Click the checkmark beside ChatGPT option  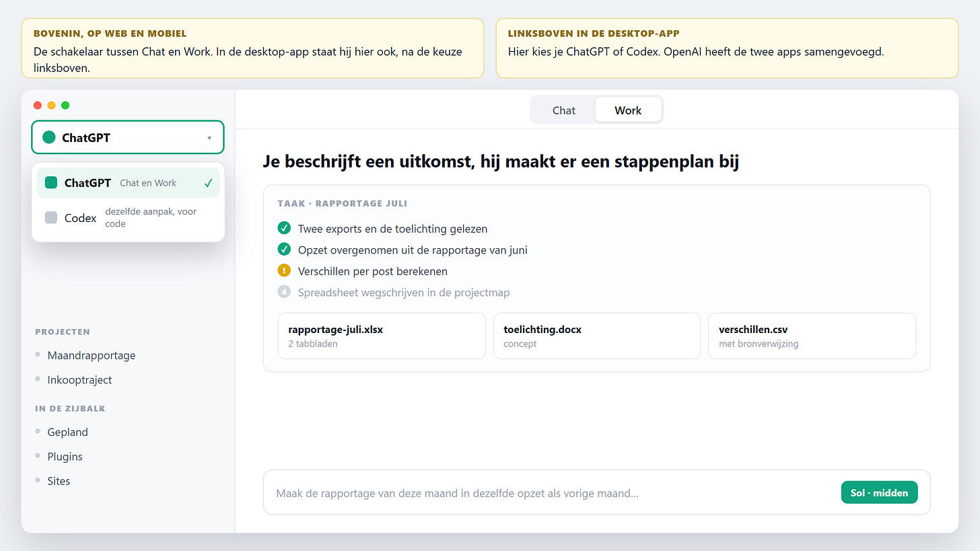[x=208, y=183]
